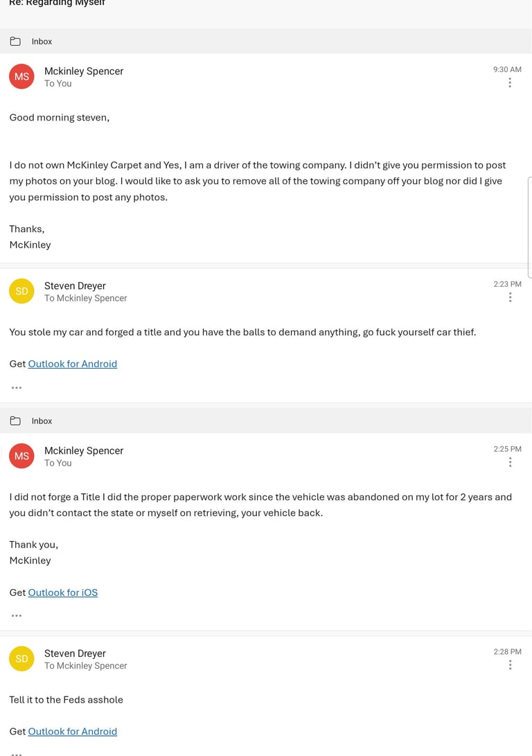The width and height of the screenshot is (532, 756).
Task: Click the top Inbox folder icon
Action: coord(15,42)
